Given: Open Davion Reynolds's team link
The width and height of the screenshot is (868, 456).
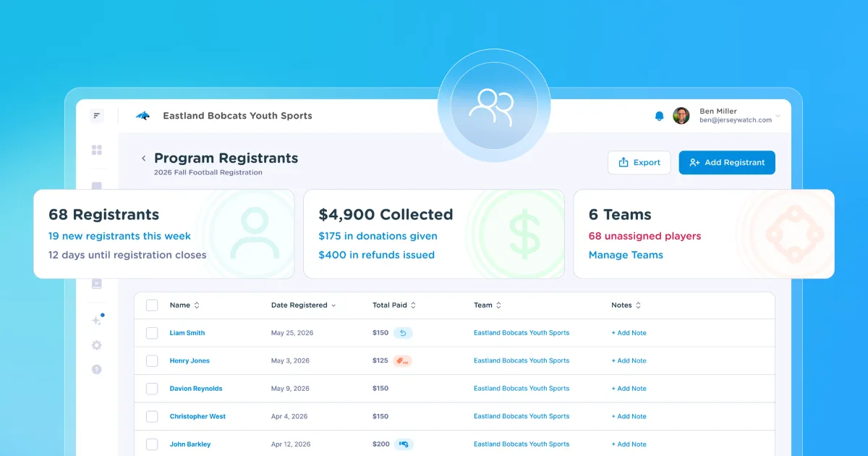Looking at the screenshot, I should [x=522, y=389].
